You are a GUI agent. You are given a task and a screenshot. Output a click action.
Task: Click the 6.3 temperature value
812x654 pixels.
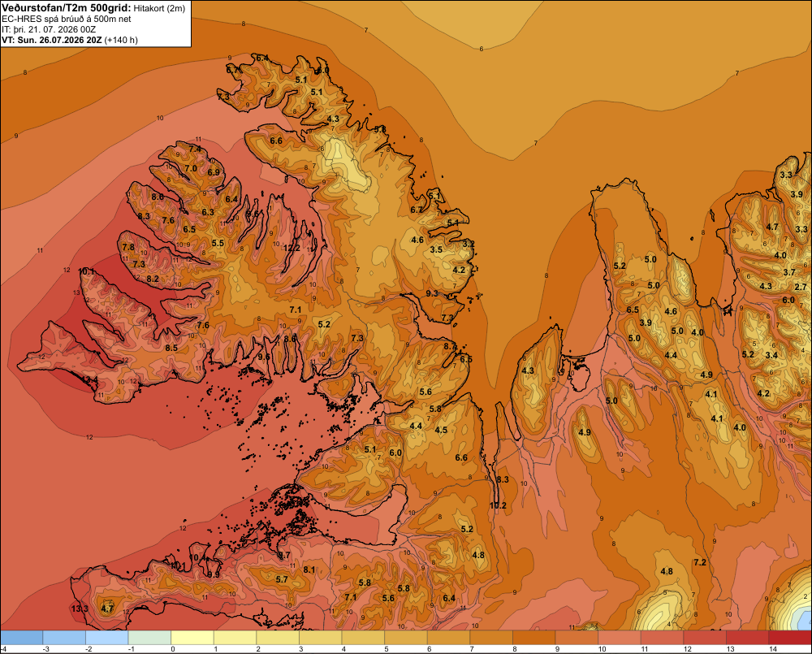(x=208, y=212)
